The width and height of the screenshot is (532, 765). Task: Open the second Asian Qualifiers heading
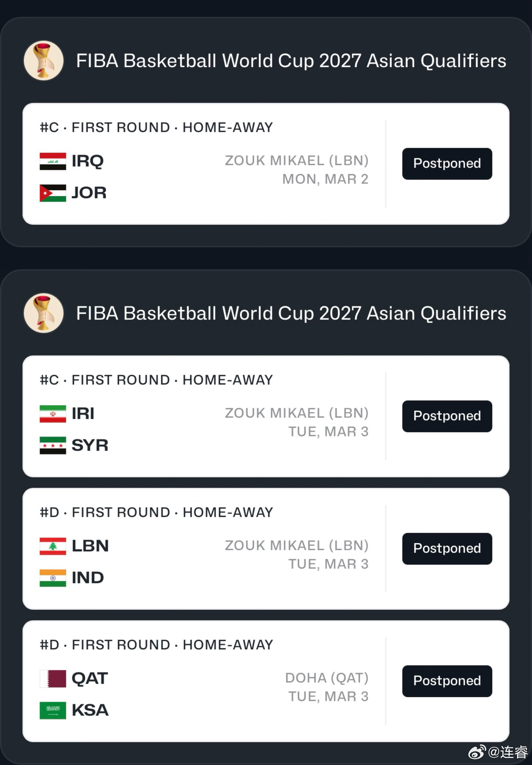point(291,313)
